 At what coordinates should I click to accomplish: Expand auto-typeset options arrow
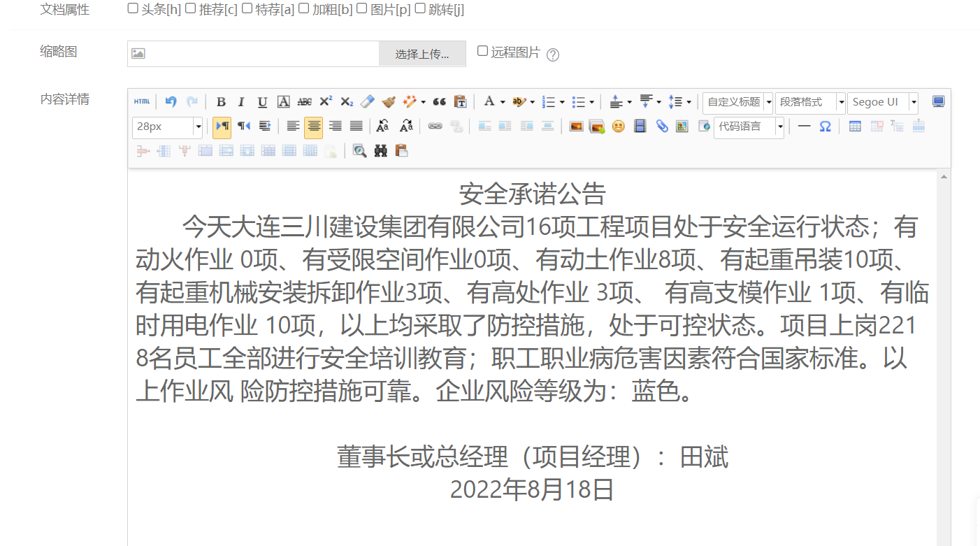[423, 102]
